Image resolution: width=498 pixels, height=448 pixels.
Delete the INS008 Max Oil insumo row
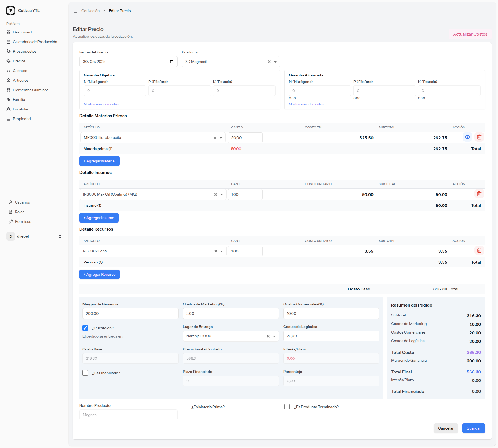(479, 194)
